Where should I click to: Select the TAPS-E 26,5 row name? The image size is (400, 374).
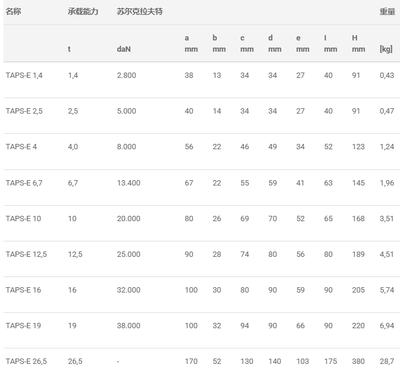tap(26, 361)
